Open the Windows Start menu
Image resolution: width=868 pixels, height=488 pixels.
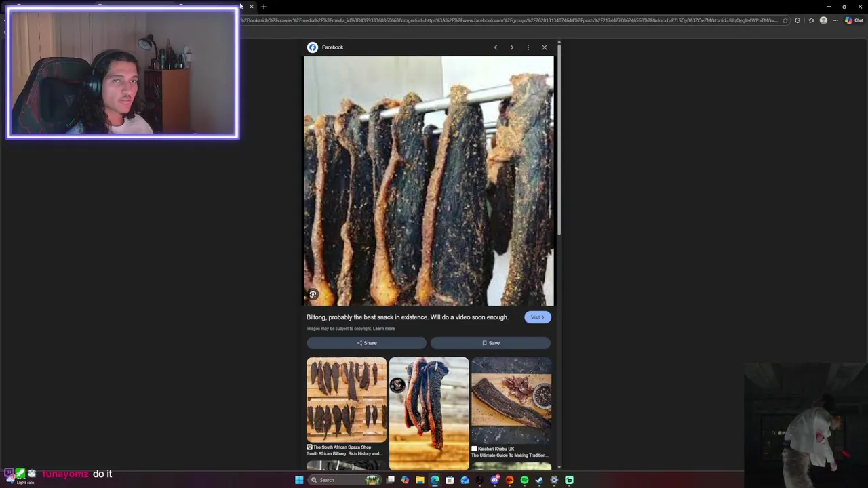299,480
